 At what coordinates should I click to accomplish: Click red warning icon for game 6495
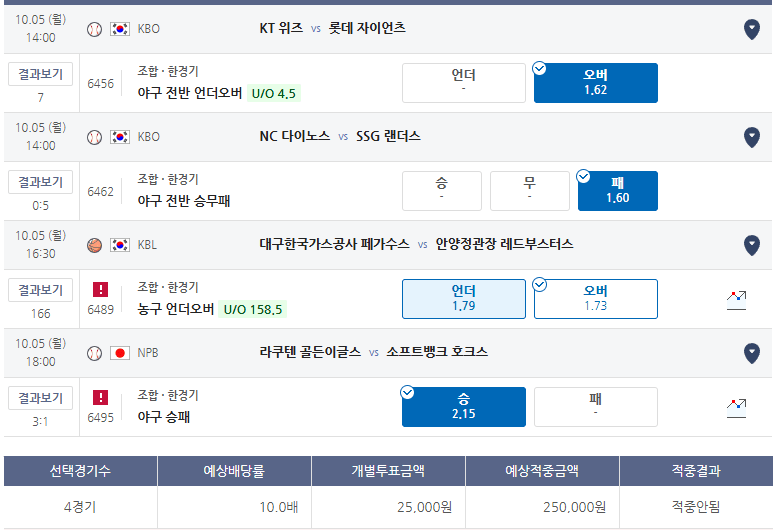point(100,398)
